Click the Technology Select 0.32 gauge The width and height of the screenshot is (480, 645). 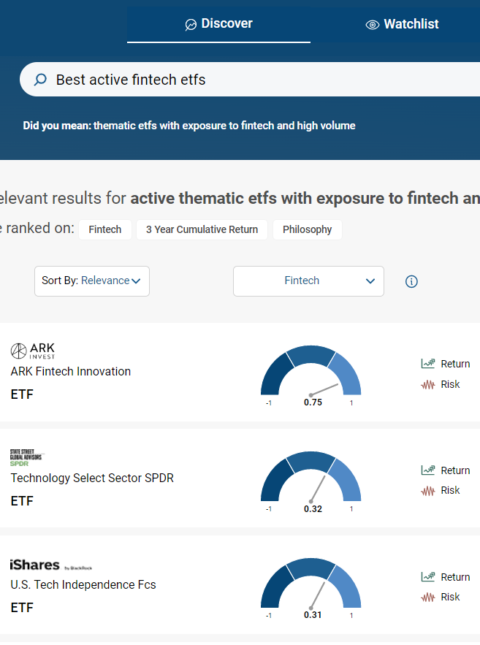(x=311, y=482)
